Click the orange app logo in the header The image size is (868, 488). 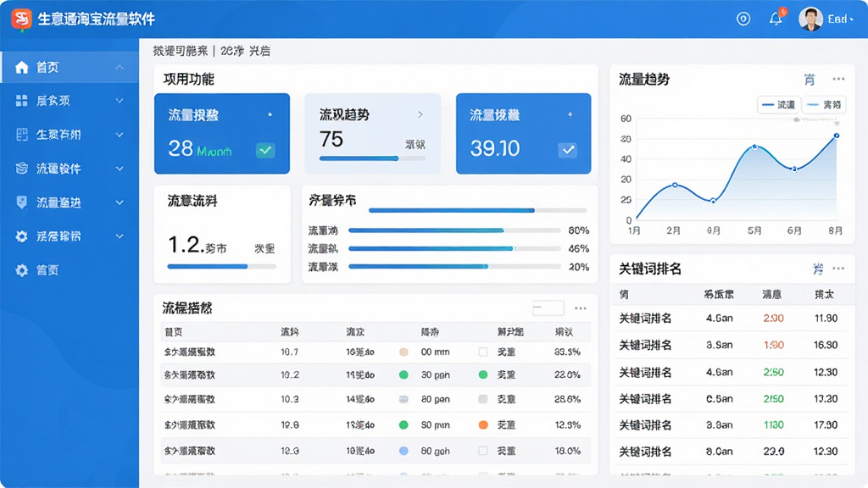tap(21, 19)
